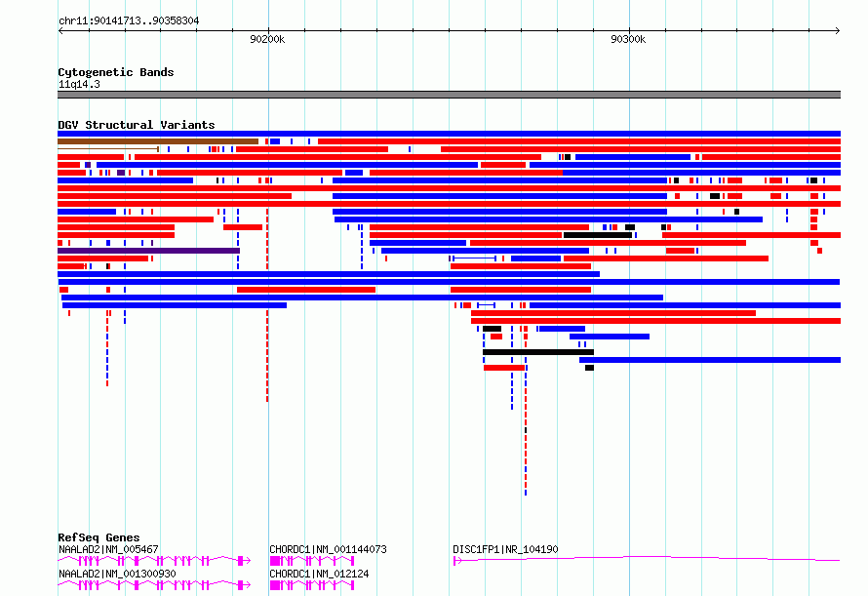Click the NAALAD2 NM_001300930 transcript glyph

pyautogui.click(x=154, y=585)
